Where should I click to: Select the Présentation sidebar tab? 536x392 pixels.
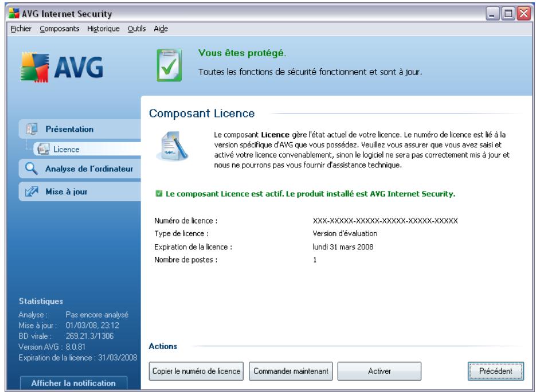[x=80, y=129]
